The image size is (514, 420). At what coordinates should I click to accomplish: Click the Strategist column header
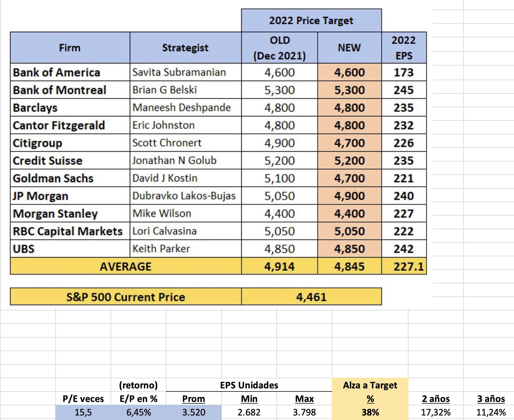(x=186, y=47)
